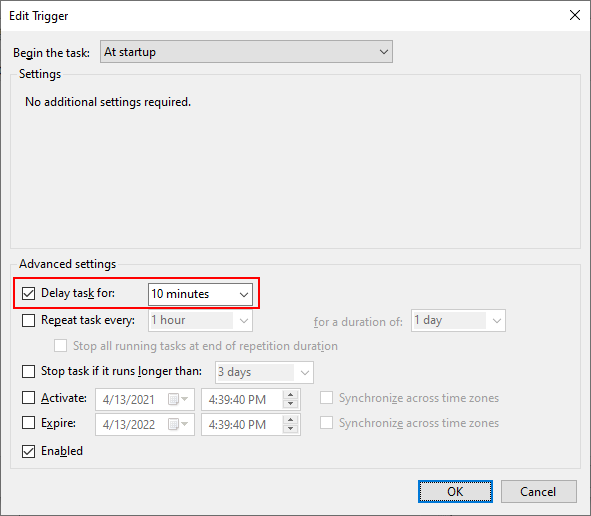Image resolution: width=591 pixels, height=516 pixels.
Task: Click the OK button
Action: point(455,492)
